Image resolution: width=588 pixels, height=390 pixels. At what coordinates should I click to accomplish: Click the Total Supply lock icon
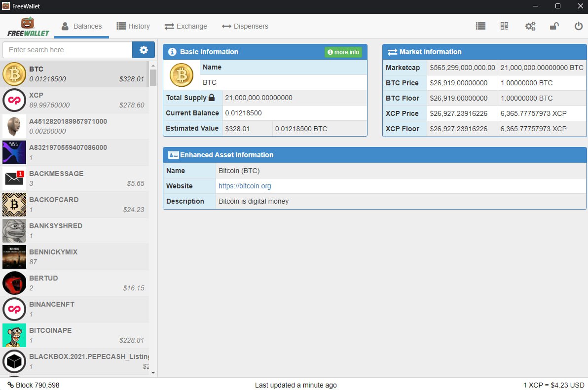[x=212, y=98]
